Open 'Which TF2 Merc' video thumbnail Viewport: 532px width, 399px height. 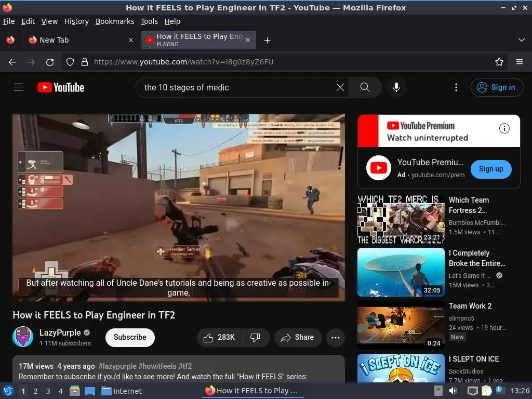tap(401, 219)
